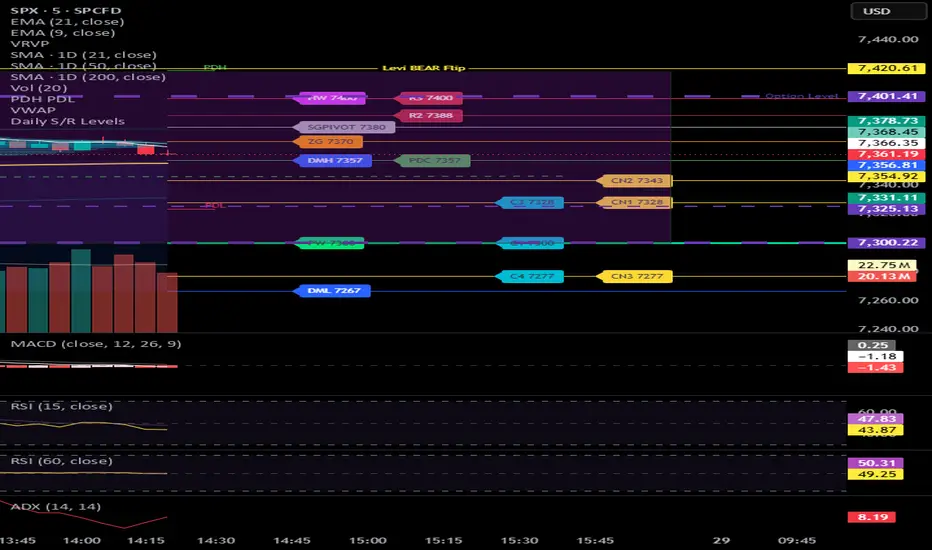Select the SMA · 1D (200, close) legend
Viewport: 932px width, 550px height.
click(x=88, y=77)
